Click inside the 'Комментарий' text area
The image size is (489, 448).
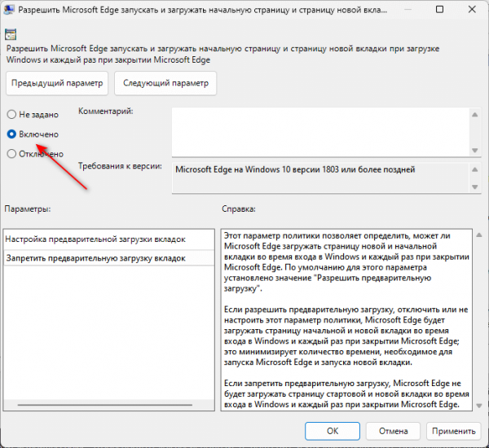320,132
